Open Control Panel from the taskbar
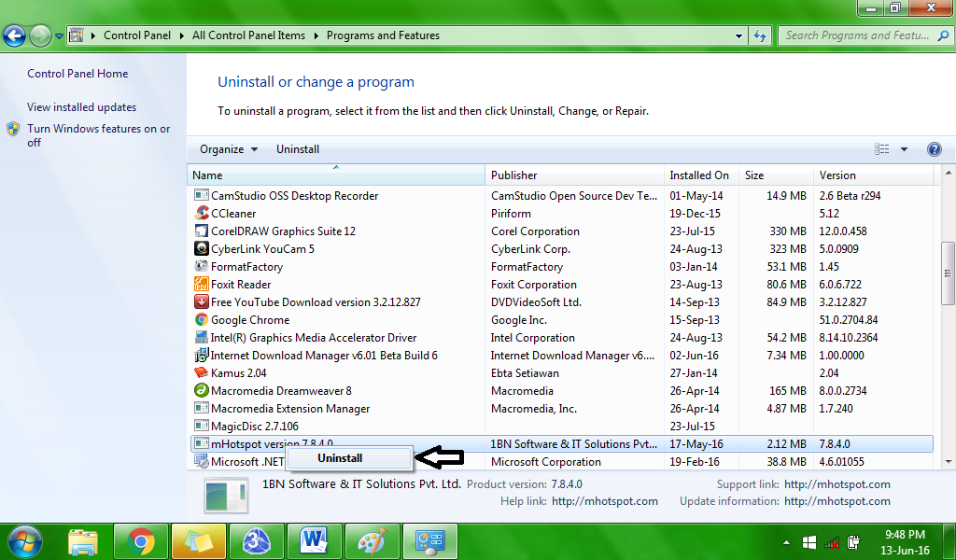956x560 pixels. (x=430, y=541)
